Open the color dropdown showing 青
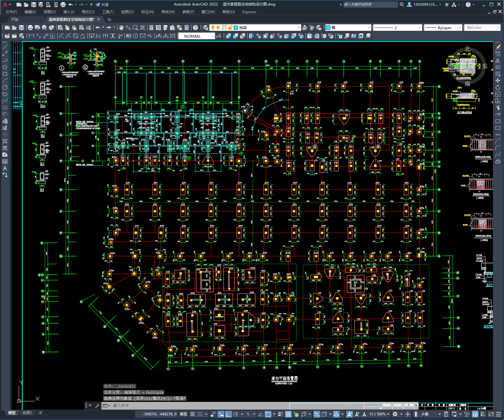Image resolution: width=504 pixels, height=420 pixels. 348,28
